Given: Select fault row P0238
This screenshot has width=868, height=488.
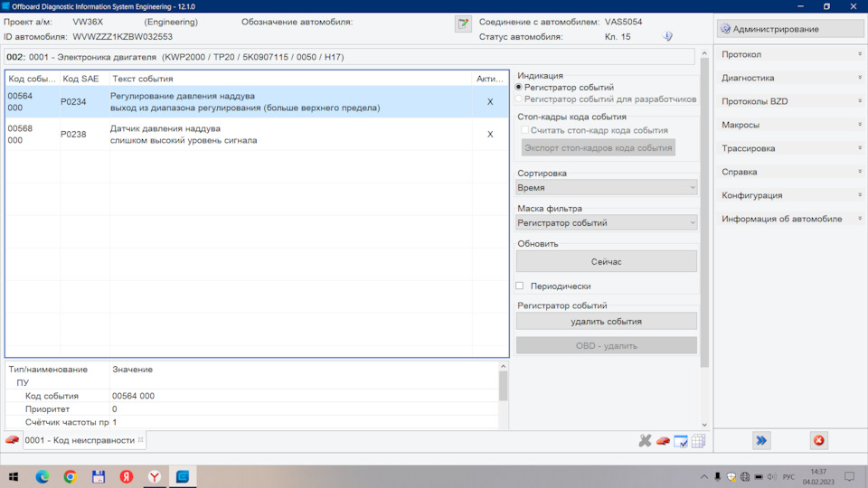Looking at the screenshot, I should point(257,135).
